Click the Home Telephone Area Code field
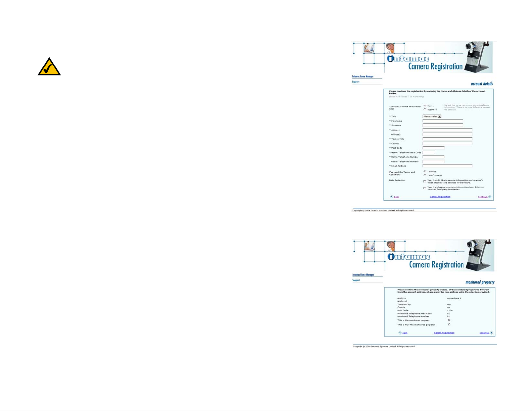 [429, 152]
